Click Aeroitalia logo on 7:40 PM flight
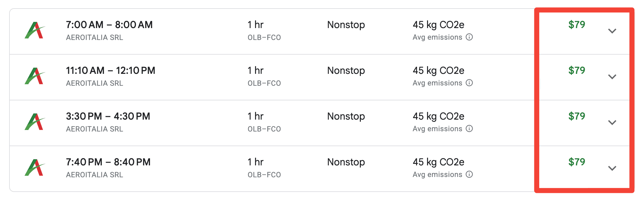The width and height of the screenshot is (644, 202). (x=35, y=168)
